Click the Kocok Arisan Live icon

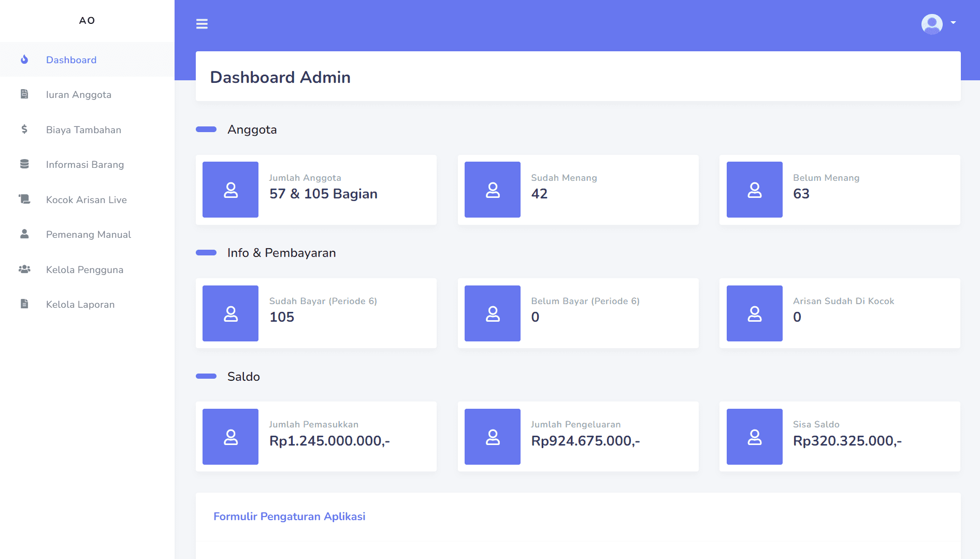pos(24,199)
